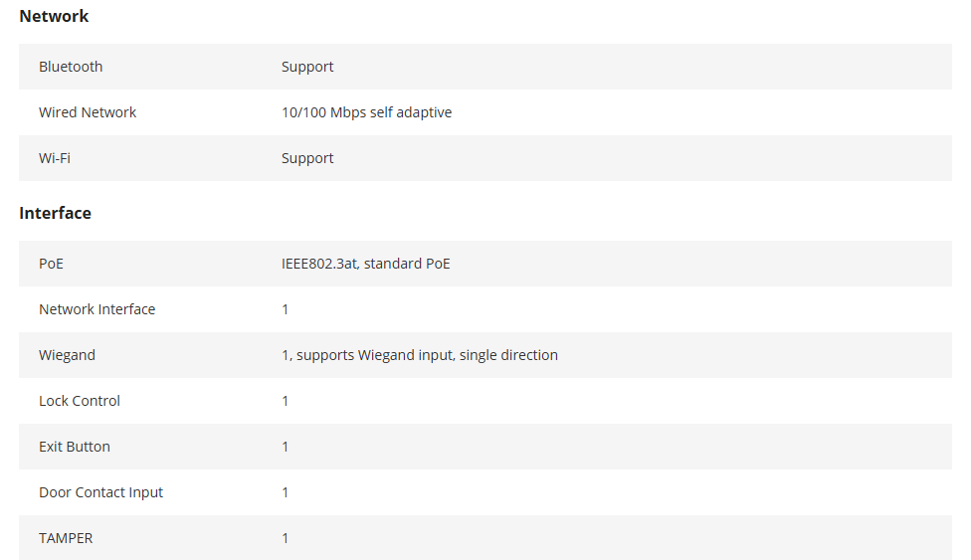Click the Interface section heading
This screenshot has width=971, height=560.
[55, 213]
